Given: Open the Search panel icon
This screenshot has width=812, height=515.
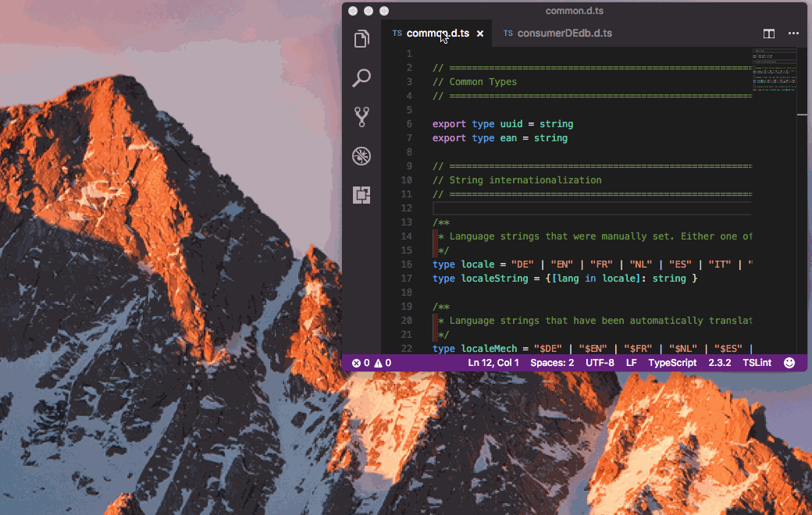Looking at the screenshot, I should pos(361,77).
